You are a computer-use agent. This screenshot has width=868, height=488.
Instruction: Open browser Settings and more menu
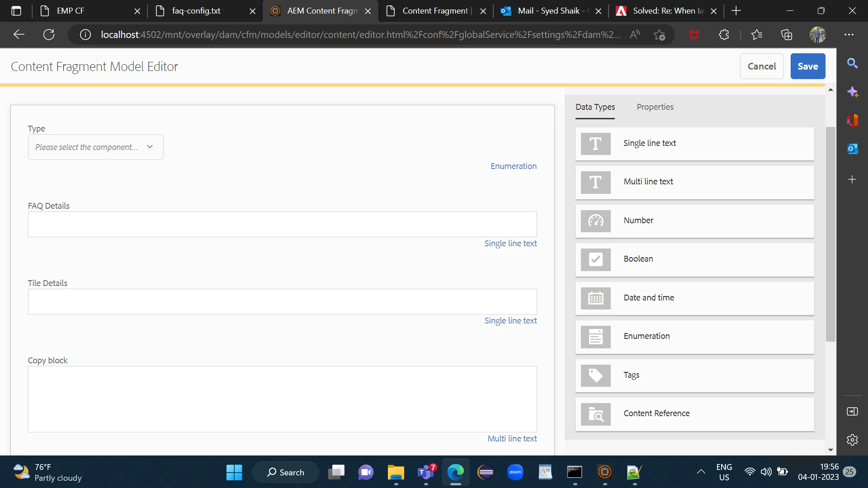pyautogui.click(x=849, y=35)
